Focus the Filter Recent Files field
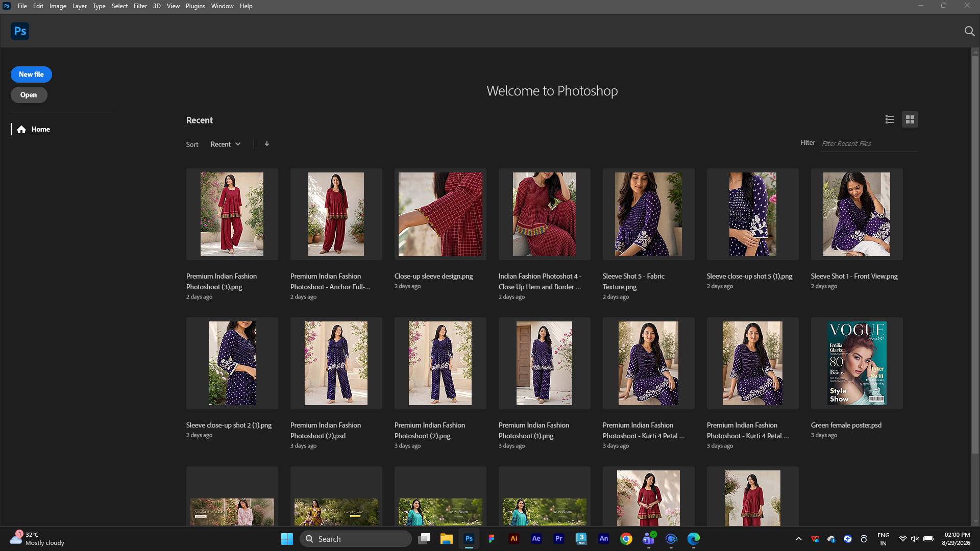The width and height of the screenshot is (980, 551). click(869, 144)
